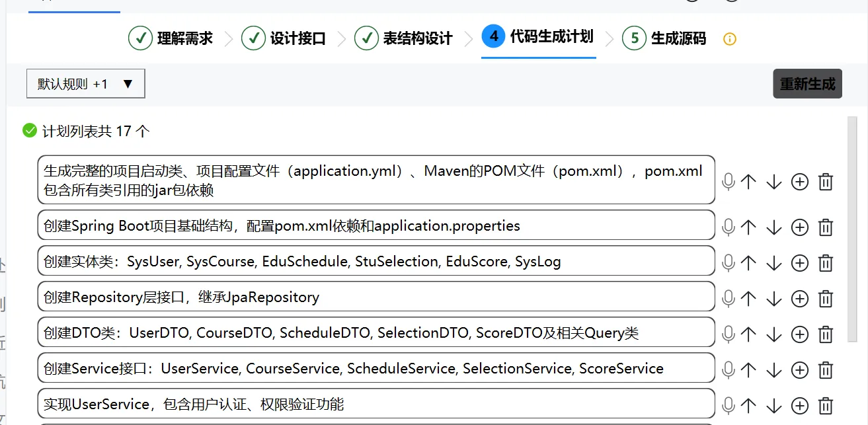Open the 默认规则 +1 dropdown
This screenshot has width=868, height=425.
click(85, 84)
